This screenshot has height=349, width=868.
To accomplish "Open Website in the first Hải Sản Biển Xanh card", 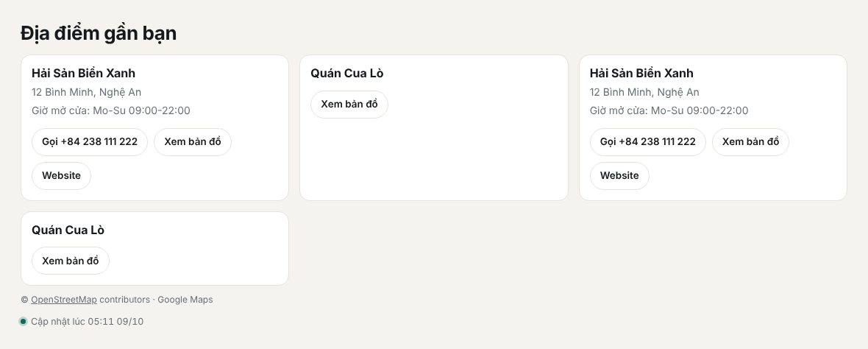I will (x=62, y=176).
